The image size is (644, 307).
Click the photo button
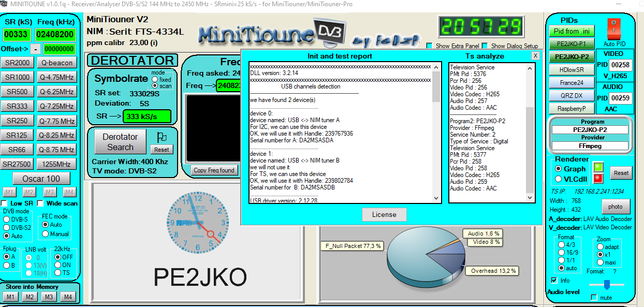click(x=616, y=207)
